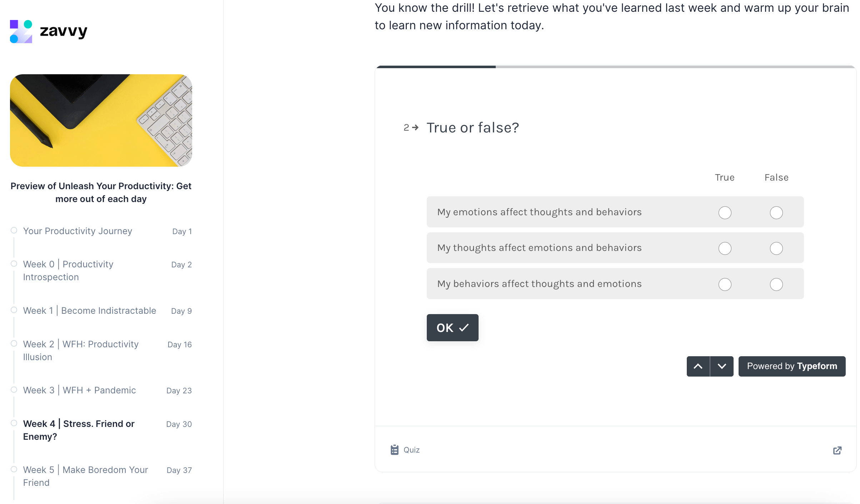Select Week 4 Stress. Friend or Enemy?
860x504 pixels.
click(x=79, y=430)
